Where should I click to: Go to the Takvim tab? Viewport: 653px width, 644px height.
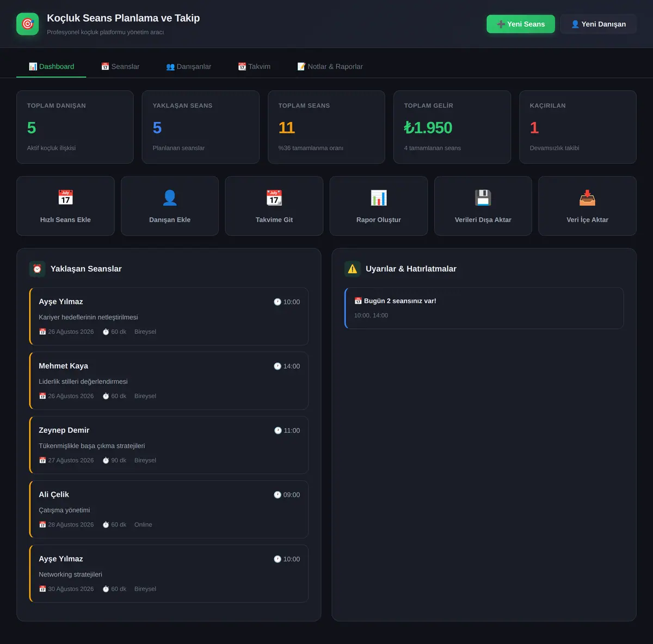pos(254,66)
